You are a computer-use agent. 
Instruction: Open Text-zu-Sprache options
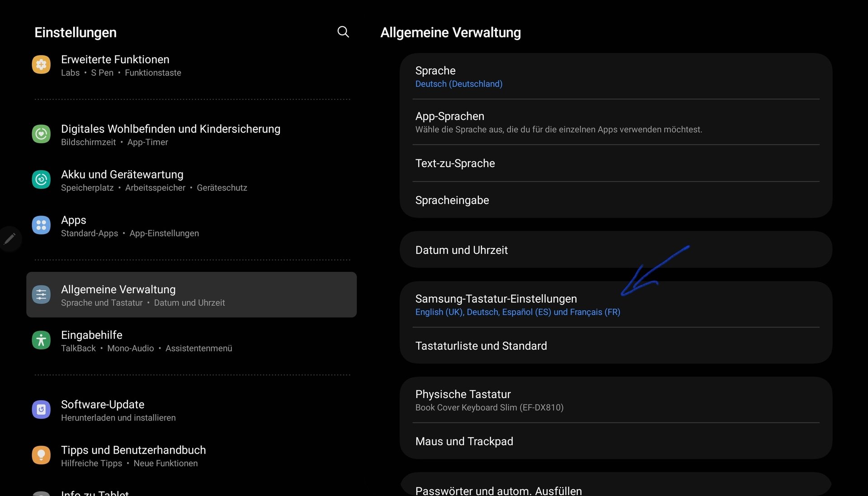[616, 163]
